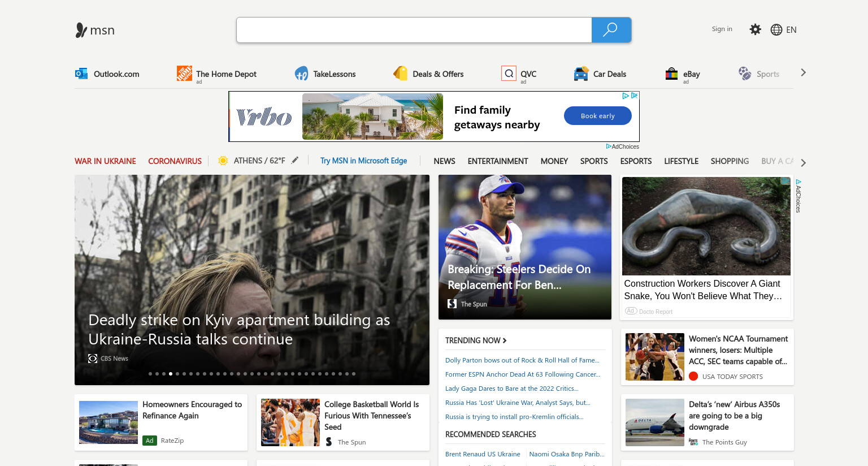Open Lady Gaga Critics trending link
Viewport: 868px width, 466px height.
512,389
